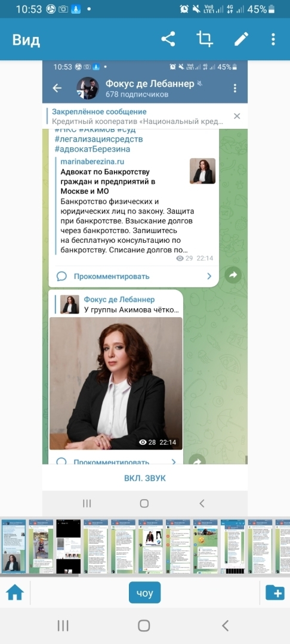Tap Прокомментировать under the bankruptcy post
Screen dimensions: 290x644
click(x=112, y=276)
